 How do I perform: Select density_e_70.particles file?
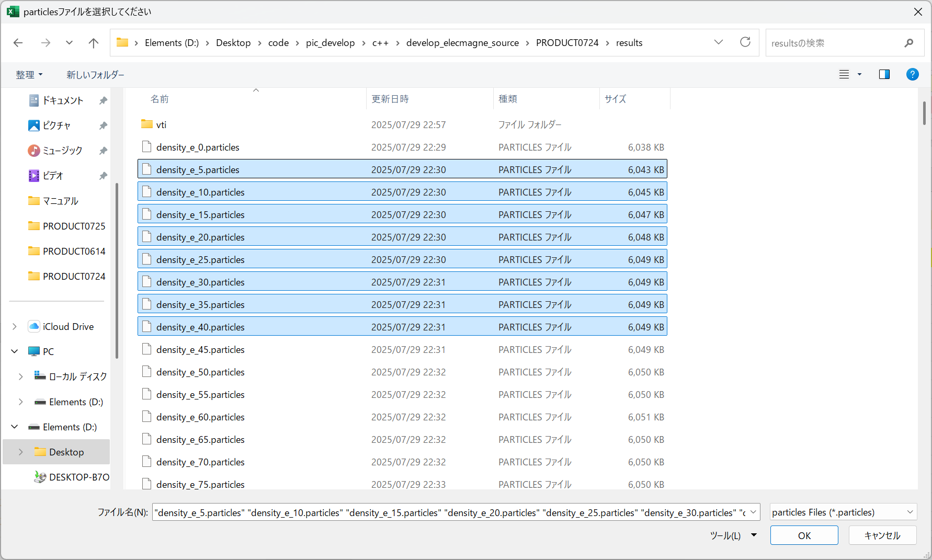402,462
